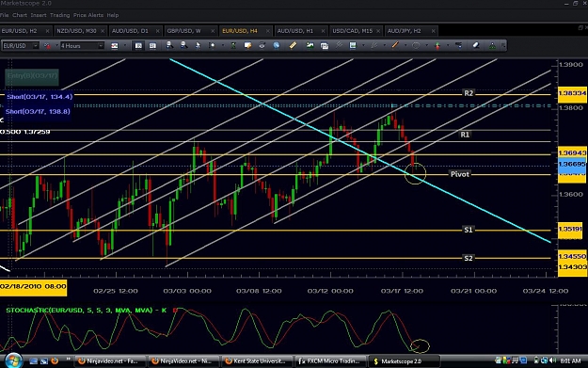This screenshot has height=368, width=588.
Task: Click the note label toolbar icon
Action: [247, 45]
